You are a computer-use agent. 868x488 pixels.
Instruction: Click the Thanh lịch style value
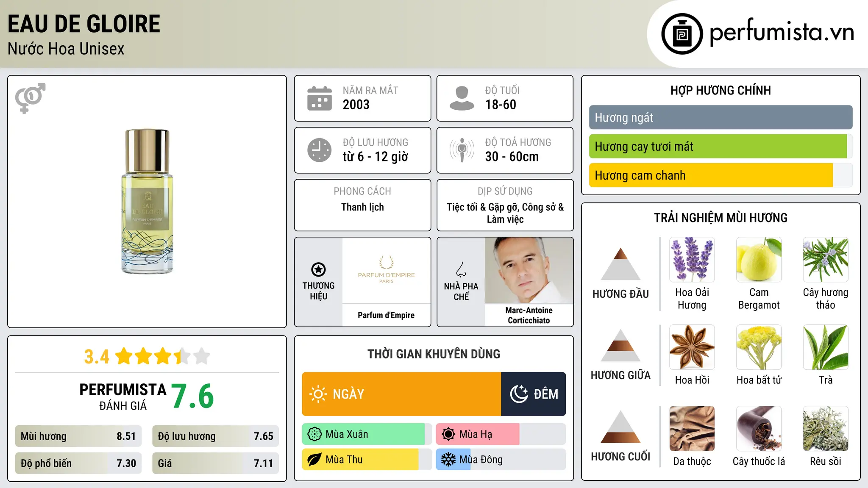pyautogui.click(x=362, y=207)
